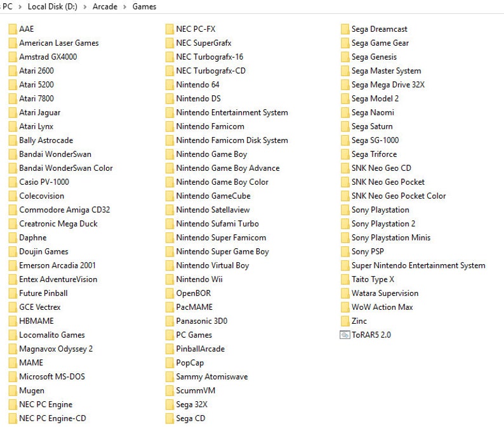The image size is (504, 433).
Task: Select the American Laser Games folder name
Action: point(59,43)
